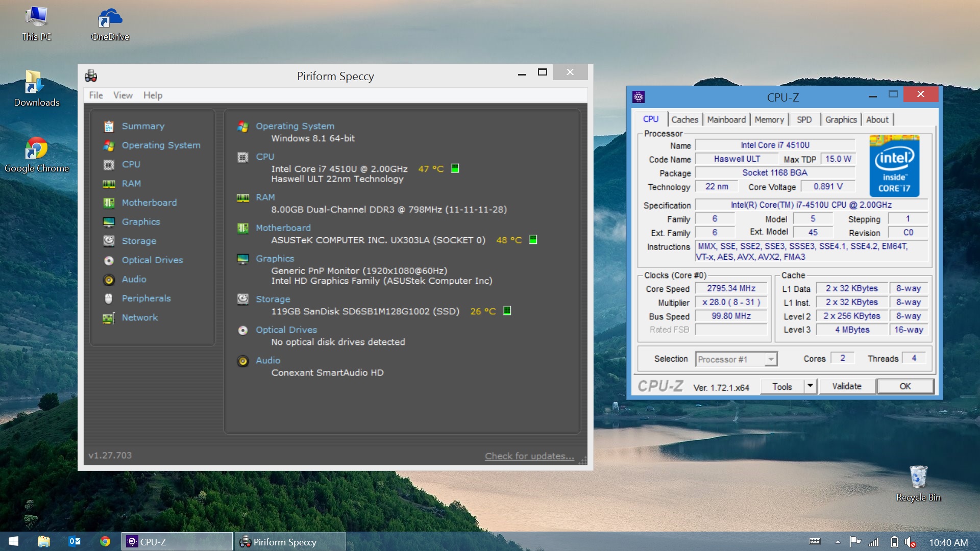Click the Core Speed value field
This screenshot has width=980, height=551.
click(731, 289)
